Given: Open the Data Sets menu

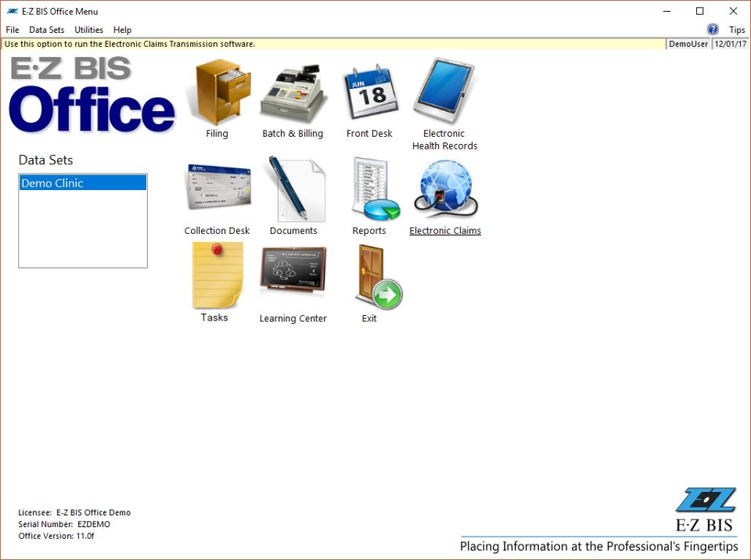Looking at the screenshot, I should tap(45, 30).
